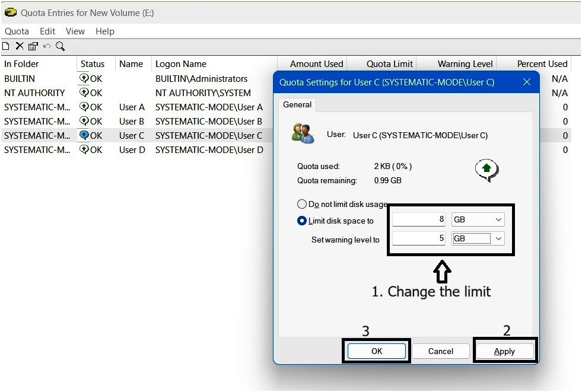
Task: Click status icon of User A row
Action: point(84,107)
